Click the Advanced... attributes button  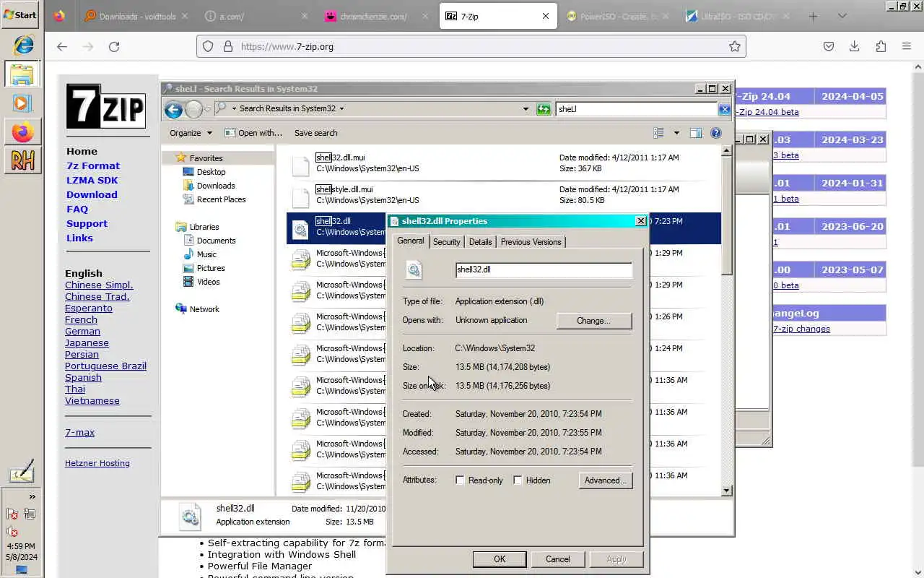(606, 480)
